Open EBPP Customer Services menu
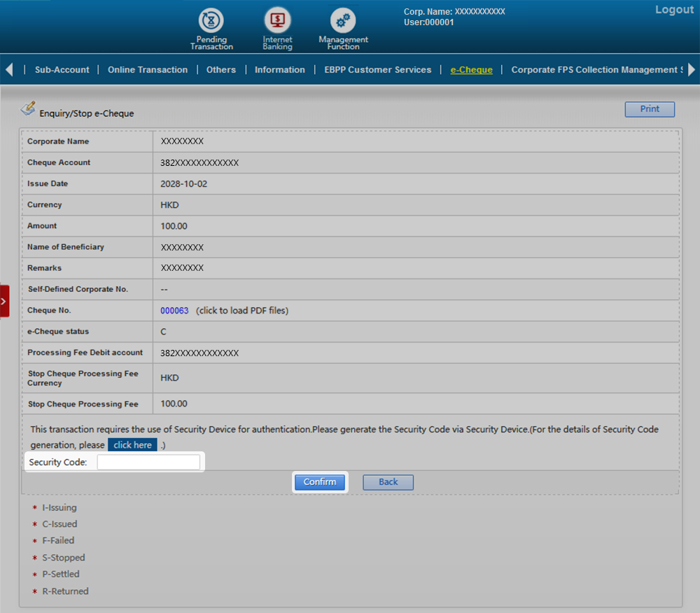The image size is (700, 613). pyautogui.click(x=377, y=70)
